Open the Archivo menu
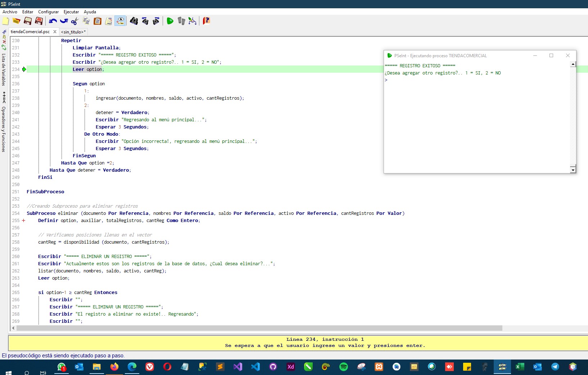The width and height of the screenshot is (588, 375). click(10, 12)
